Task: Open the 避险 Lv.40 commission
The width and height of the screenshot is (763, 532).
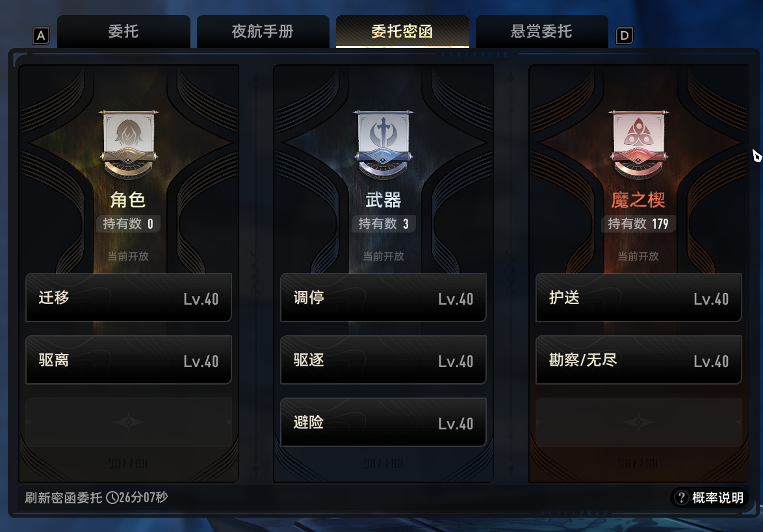Action: (x=383, y=422)
